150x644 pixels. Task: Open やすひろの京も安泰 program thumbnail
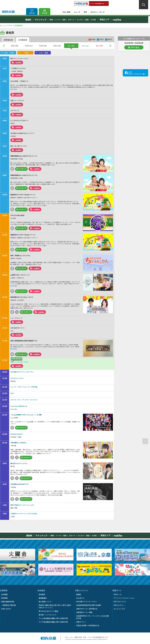click(98, 223)
